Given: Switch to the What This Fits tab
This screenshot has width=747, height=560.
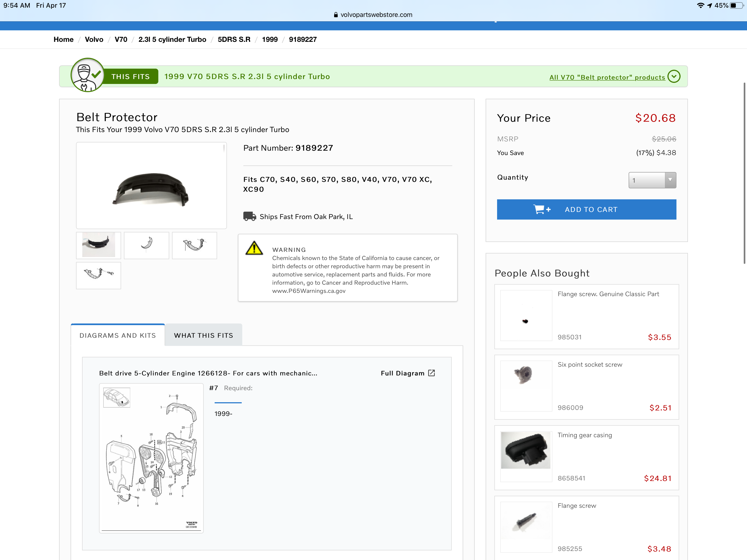Looking at the screenshot, I should tap(203, 335).
